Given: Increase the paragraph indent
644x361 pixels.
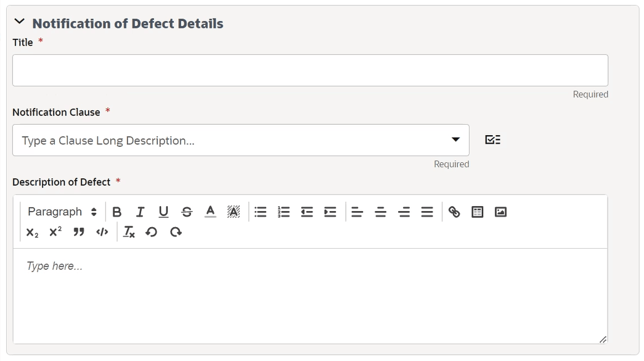Looking at the screenshot, I should tap(330, 212).
